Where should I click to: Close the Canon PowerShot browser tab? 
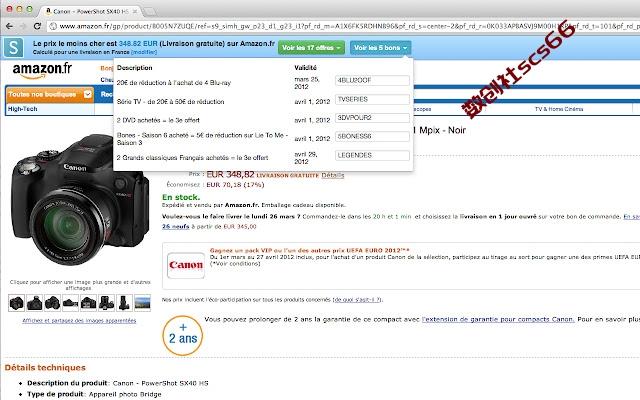click(135, 11)
